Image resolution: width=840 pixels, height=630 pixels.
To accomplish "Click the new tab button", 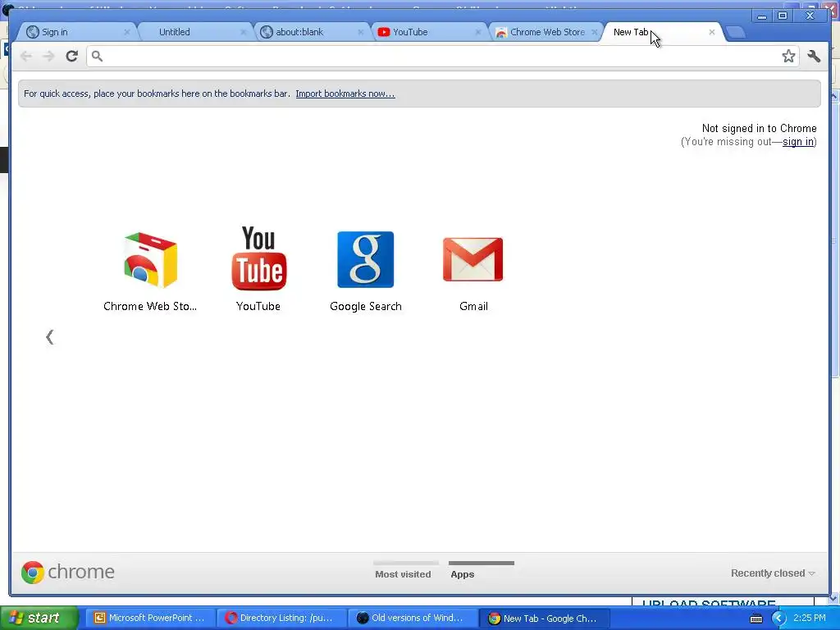I will point(736,32).
